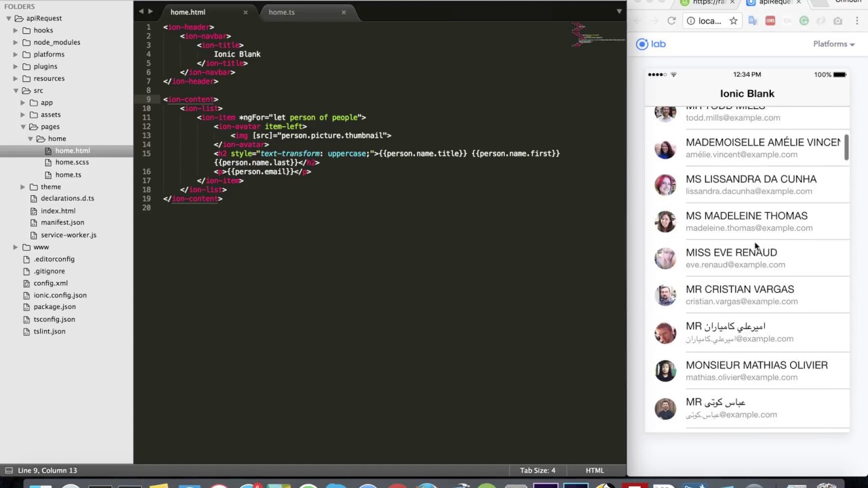The height and width of the screenshot is (488, 868).
Task: Tap the MS LISSANDRA DA CUNHA list item
Action: point(747,184)
